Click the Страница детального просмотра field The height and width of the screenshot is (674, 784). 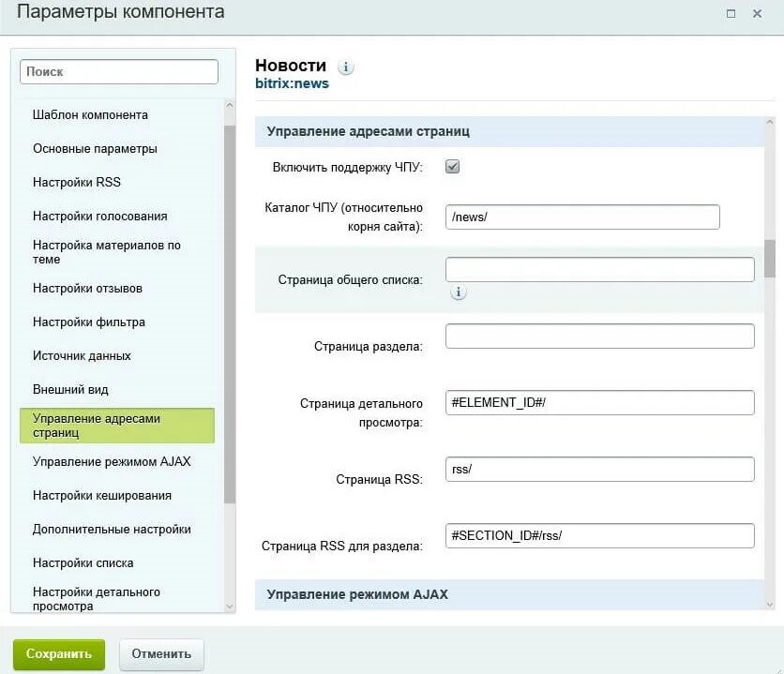pyautogui.click(x=600, y=403)
